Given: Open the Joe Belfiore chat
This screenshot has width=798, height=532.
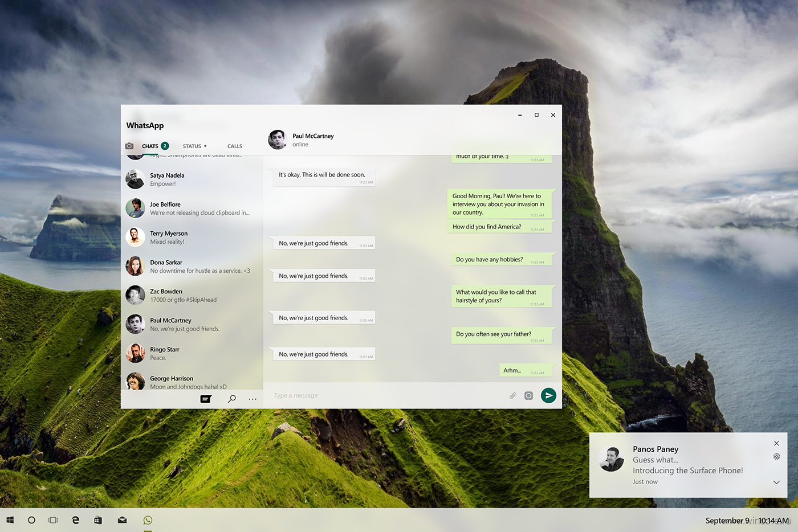Looking at the screenshot, I should 192,208.
